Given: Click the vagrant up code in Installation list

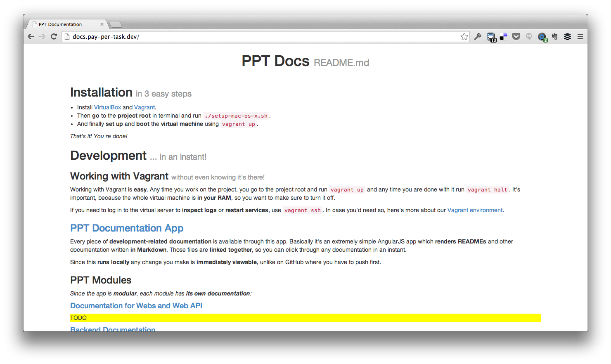Looking at the screenshot, I should [239, 124].
